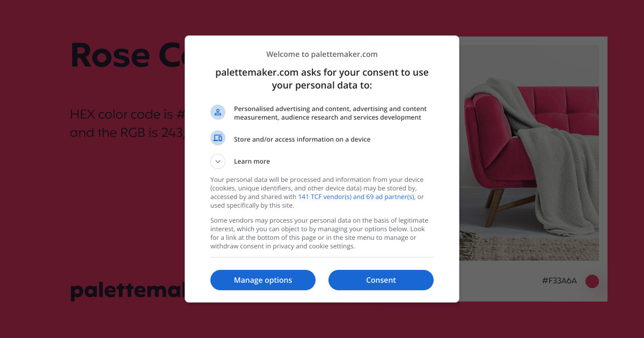Click the Welcome to palettemaker.com title
This screenshot has width=644, height=338.
coord(322,54)
